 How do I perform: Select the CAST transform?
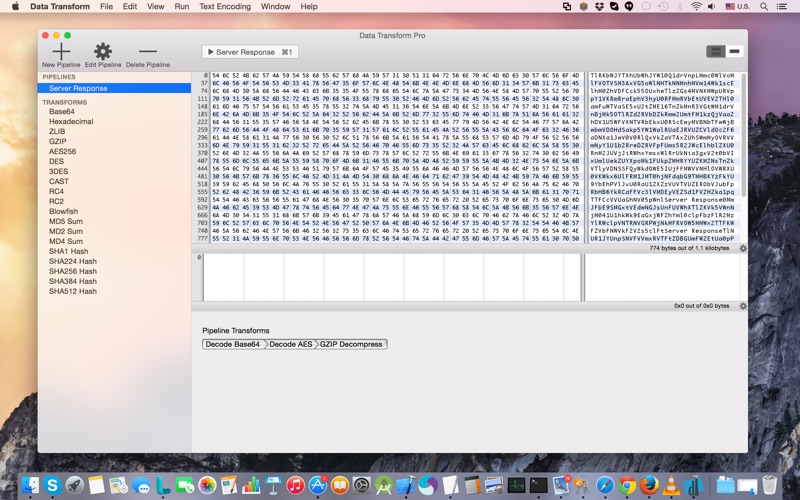(59, 181)
